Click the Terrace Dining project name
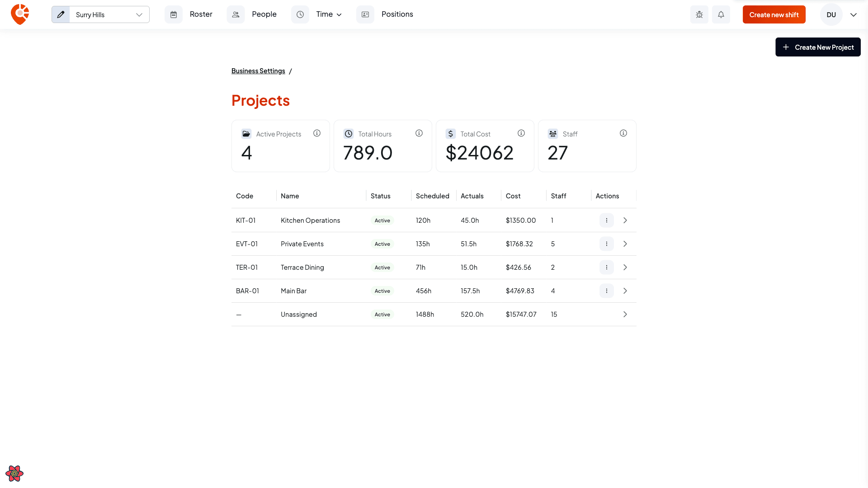This screenshot has height=488, width=868. (302, 267)
